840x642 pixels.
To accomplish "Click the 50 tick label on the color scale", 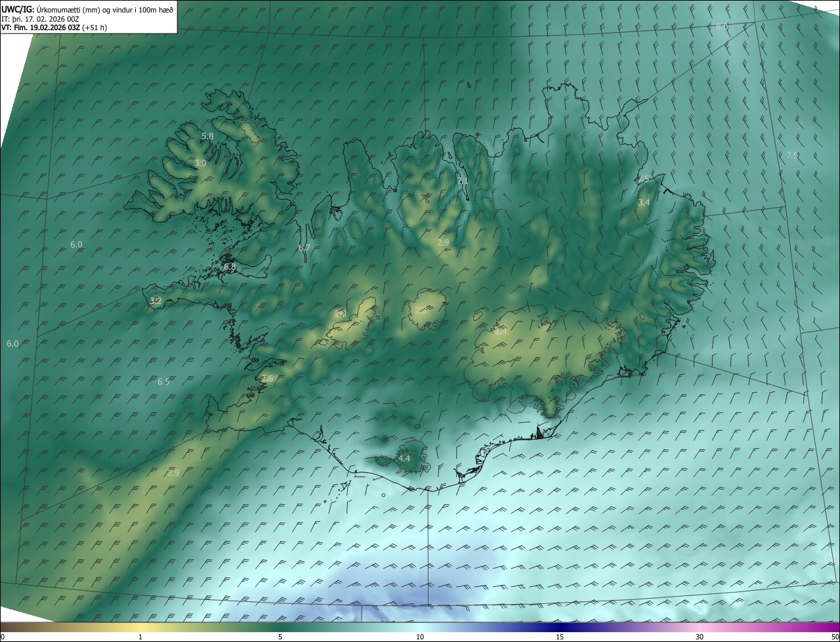I will click(835, 637).
